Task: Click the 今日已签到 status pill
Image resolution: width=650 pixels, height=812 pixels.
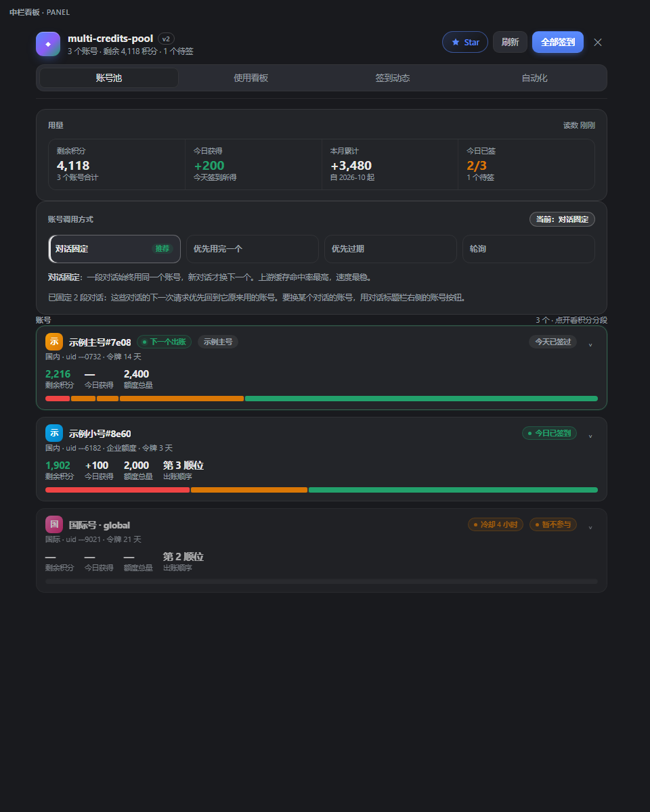Action: (x=549, y=433)
